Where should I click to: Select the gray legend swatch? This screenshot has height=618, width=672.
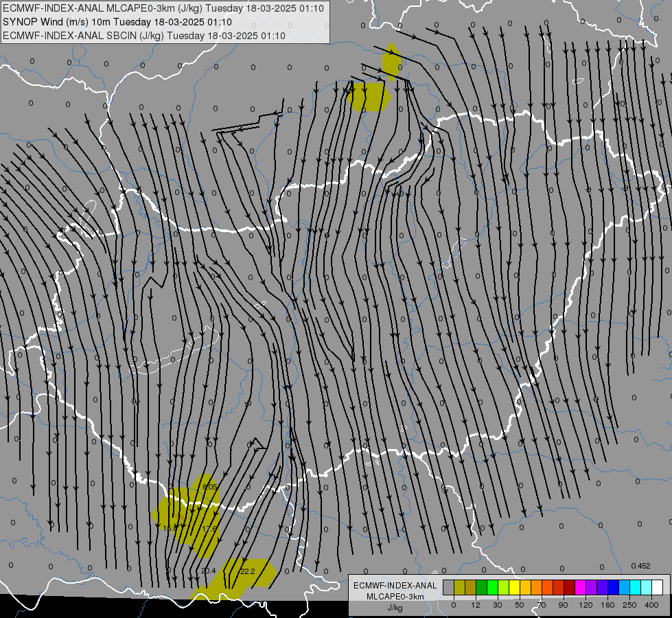449,587
